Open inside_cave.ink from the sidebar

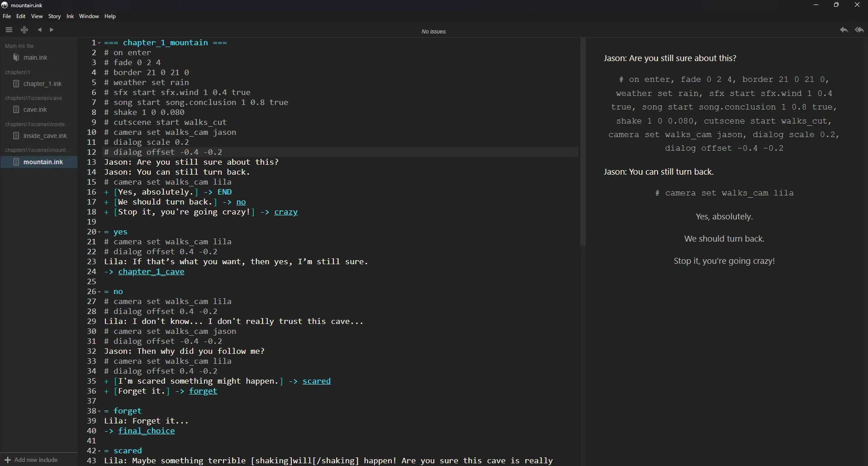45,136
